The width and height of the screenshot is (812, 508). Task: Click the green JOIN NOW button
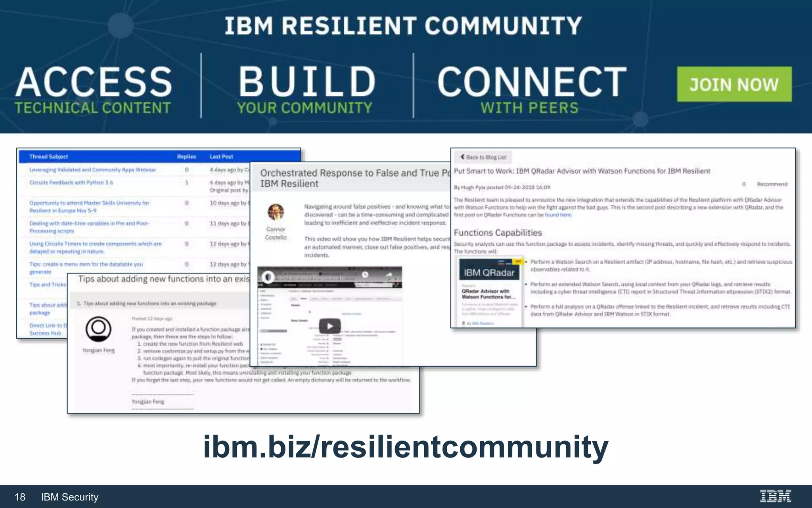pos(734,84)
